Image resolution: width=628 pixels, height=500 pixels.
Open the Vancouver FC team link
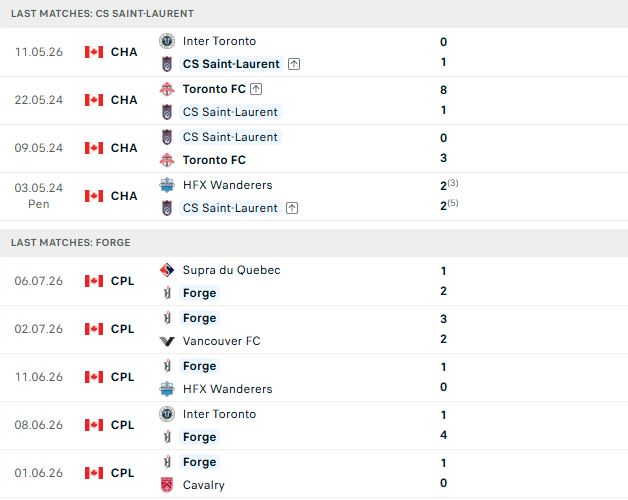pos(221,341)
